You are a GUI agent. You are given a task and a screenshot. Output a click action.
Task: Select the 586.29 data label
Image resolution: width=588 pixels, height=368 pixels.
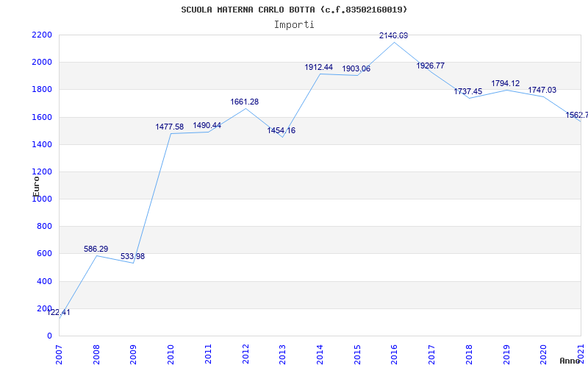coord(96,249)
